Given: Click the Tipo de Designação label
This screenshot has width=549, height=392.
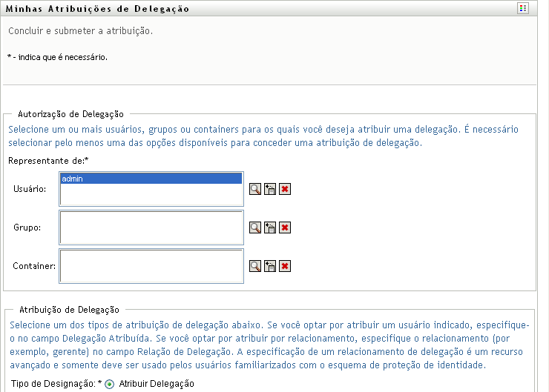Looking at the screenshot, I should click(x=56, y=384).
